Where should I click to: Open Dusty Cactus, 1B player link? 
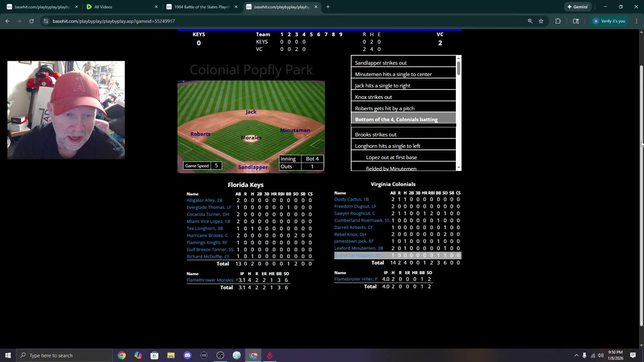[352, 199]
